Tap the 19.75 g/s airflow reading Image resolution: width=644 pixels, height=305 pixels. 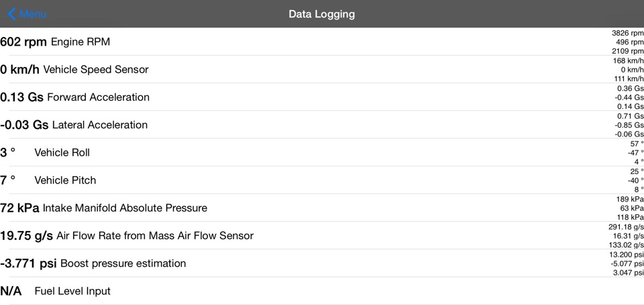click(x=26, y=235)
